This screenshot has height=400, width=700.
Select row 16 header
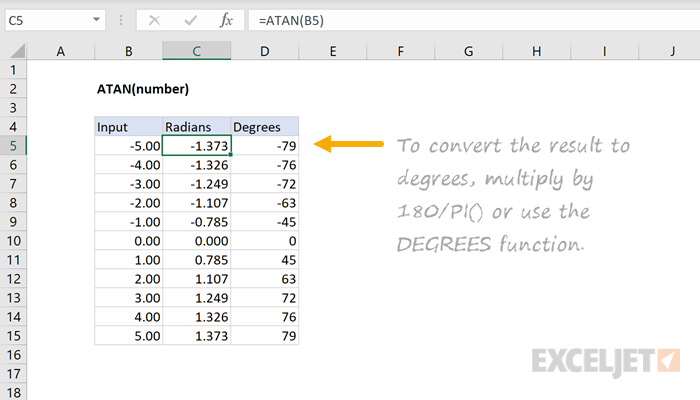pyautogui.click(x=13, y=354)
